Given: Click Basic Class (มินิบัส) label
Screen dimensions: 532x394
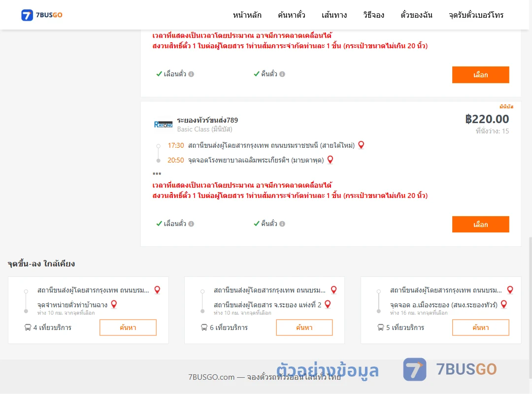Looking at the screenshot, I should [204, 130].
